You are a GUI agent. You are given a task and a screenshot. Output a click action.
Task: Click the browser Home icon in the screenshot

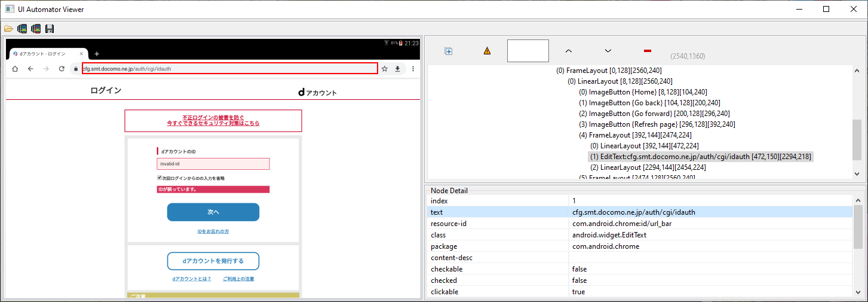[x=15, y=69]
